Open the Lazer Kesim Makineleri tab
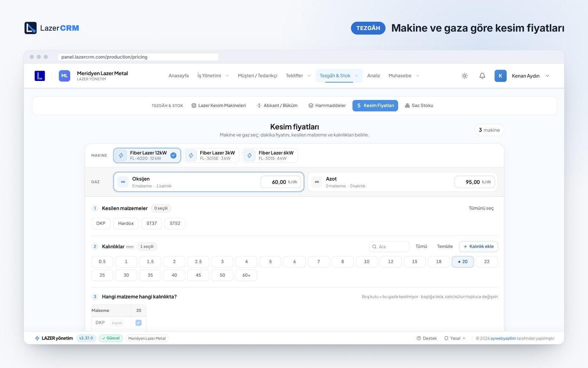 219,106
